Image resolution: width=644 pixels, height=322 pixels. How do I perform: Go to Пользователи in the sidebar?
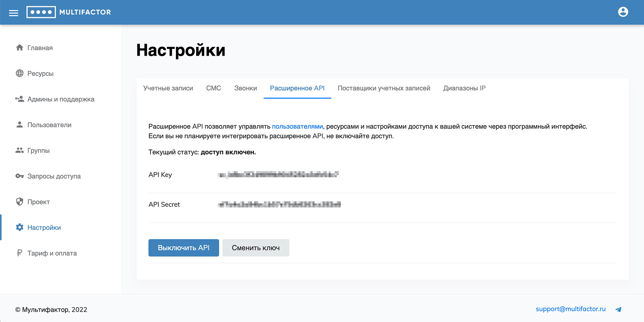click(x=49, y=125)
